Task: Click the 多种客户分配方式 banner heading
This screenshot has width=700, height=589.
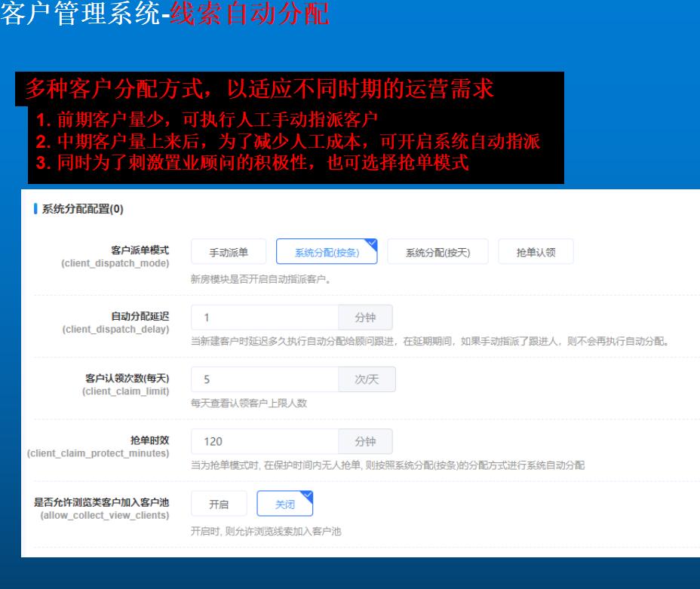Action: point(259,90)
